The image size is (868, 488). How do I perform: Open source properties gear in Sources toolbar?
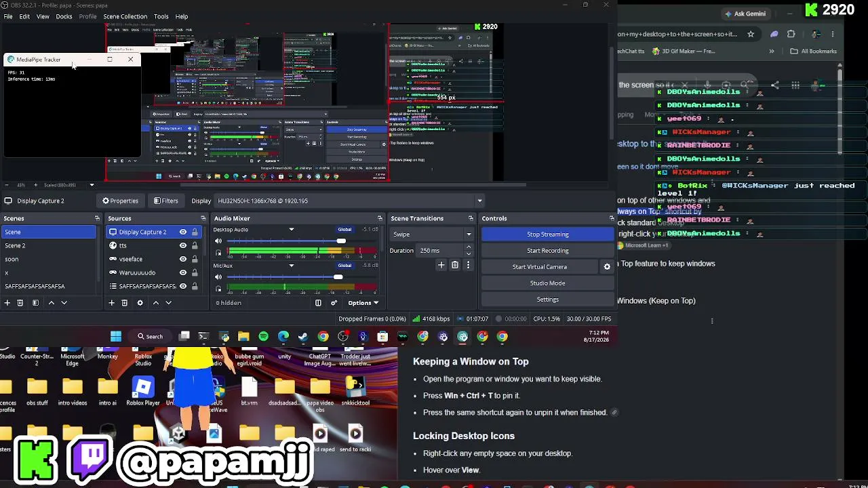[140, 303]
